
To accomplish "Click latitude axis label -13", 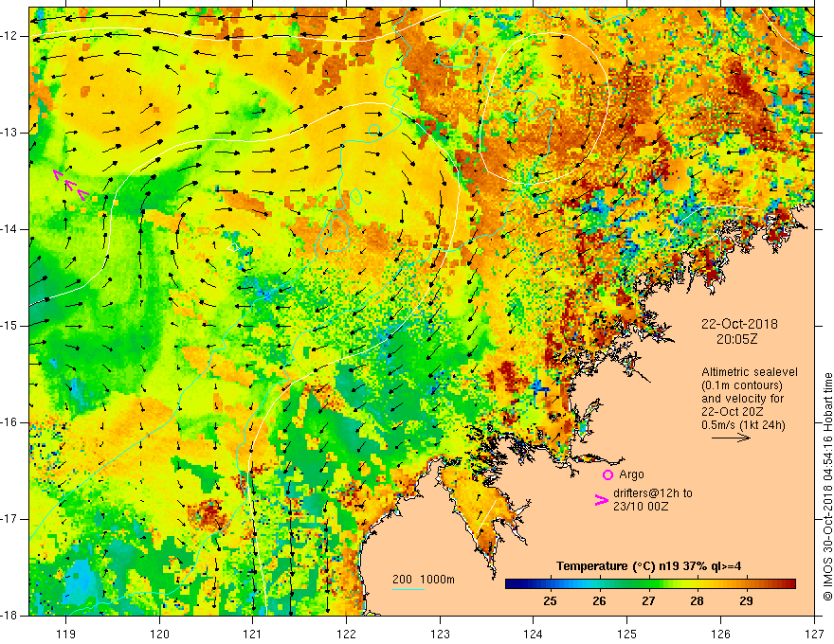I will click(x=10, y=133).
